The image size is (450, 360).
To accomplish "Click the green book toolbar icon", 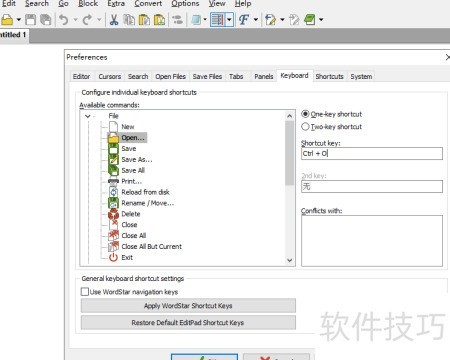I will [x=310, y=20].
